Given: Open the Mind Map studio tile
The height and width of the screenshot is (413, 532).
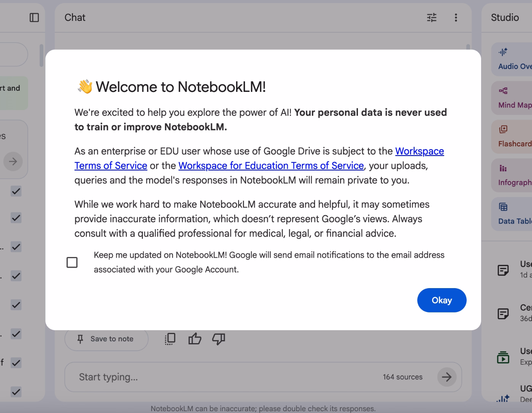Looking at the screenshot, I should click(x=511, y=98).
